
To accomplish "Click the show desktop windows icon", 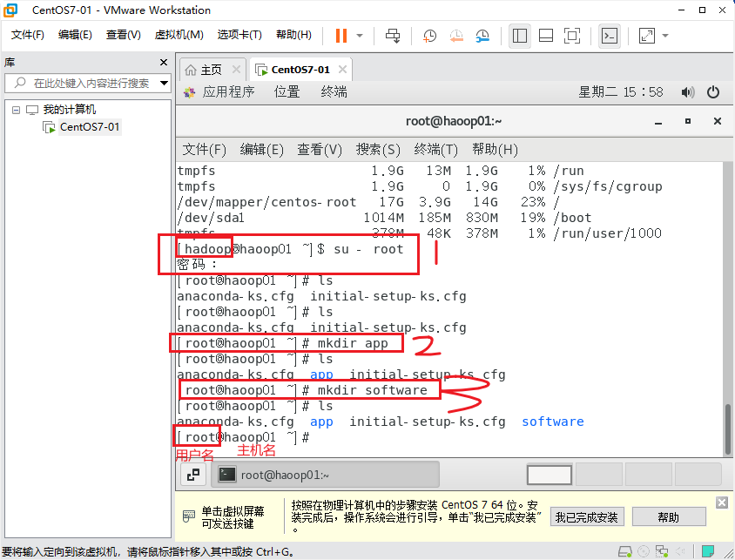I will tap(193, 475).
